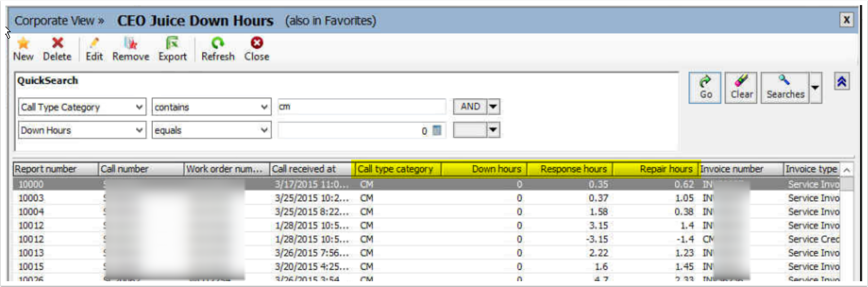Remove view from favorites
This screenshot has width=868, height=287.
click(131, 49)
